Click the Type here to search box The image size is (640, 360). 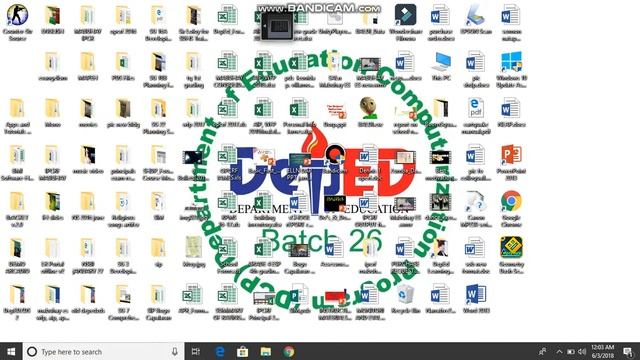(x=104, y=351)
